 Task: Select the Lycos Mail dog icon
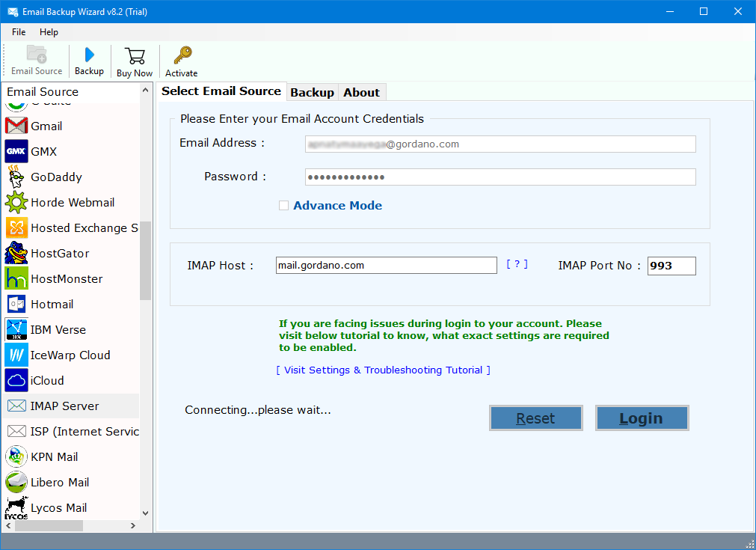16,507
